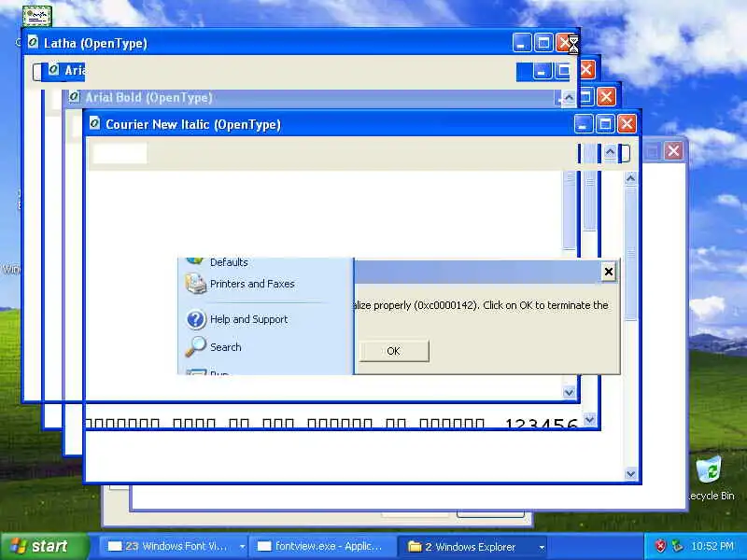Open Search from the Start menu
Image resolution: width=747 pixels, height=560 pixels.
point(214,347)
